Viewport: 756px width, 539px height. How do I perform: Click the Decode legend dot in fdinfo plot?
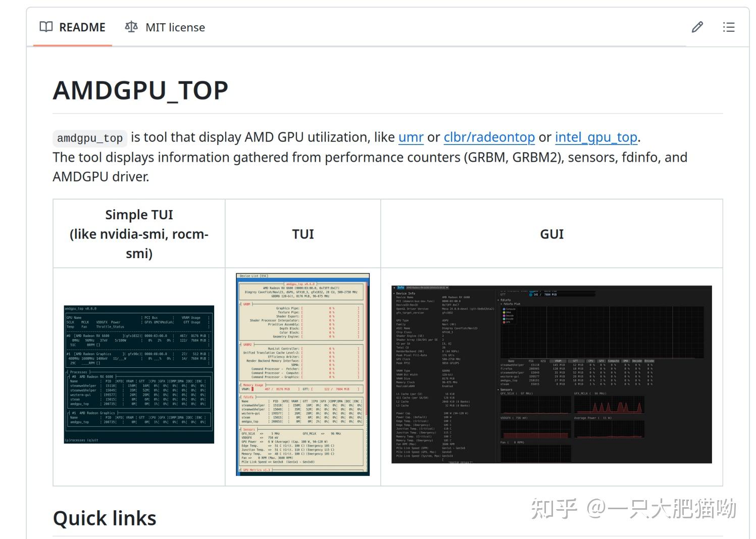(503, 316)
